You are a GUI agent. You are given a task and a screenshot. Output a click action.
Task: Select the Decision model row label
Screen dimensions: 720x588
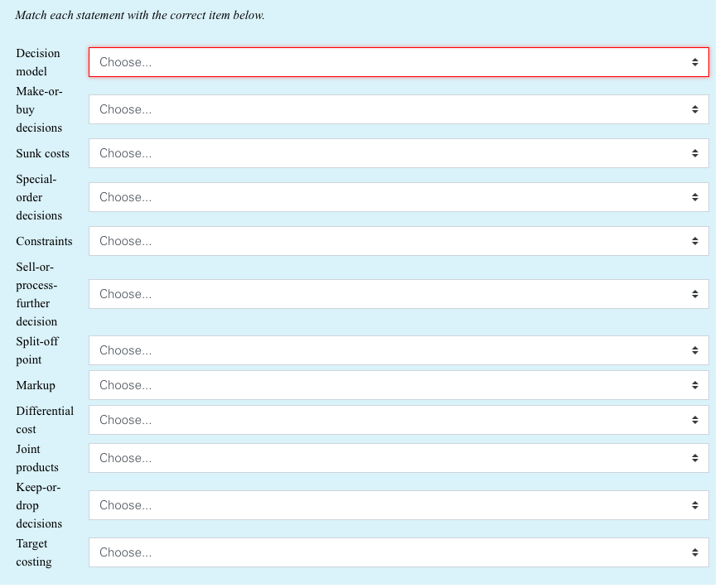point(38,62)
